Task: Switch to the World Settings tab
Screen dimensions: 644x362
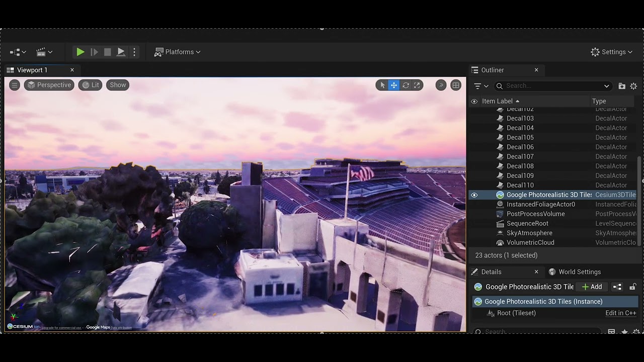Action: [x=575, y=271]
